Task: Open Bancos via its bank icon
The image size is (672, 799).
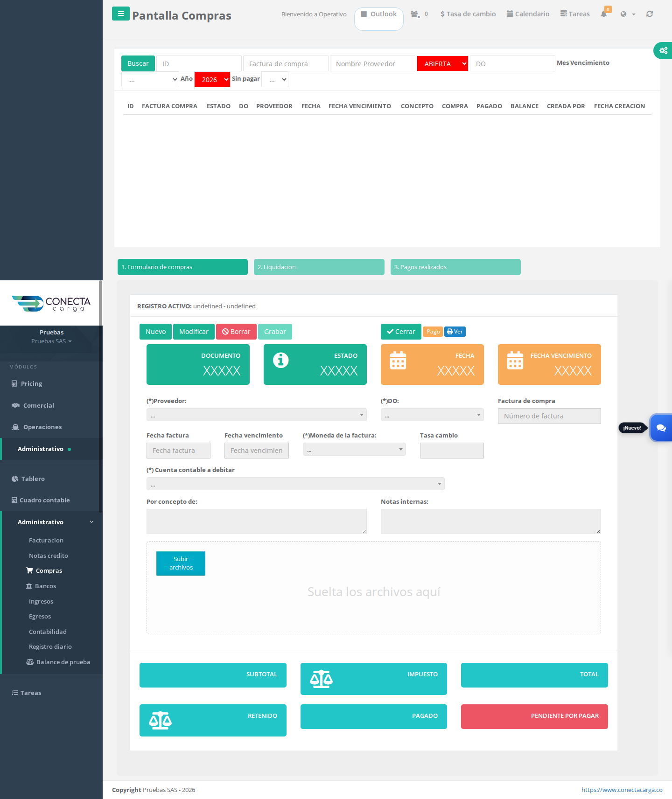Action: pyautogui.click(x=29, y=586)
